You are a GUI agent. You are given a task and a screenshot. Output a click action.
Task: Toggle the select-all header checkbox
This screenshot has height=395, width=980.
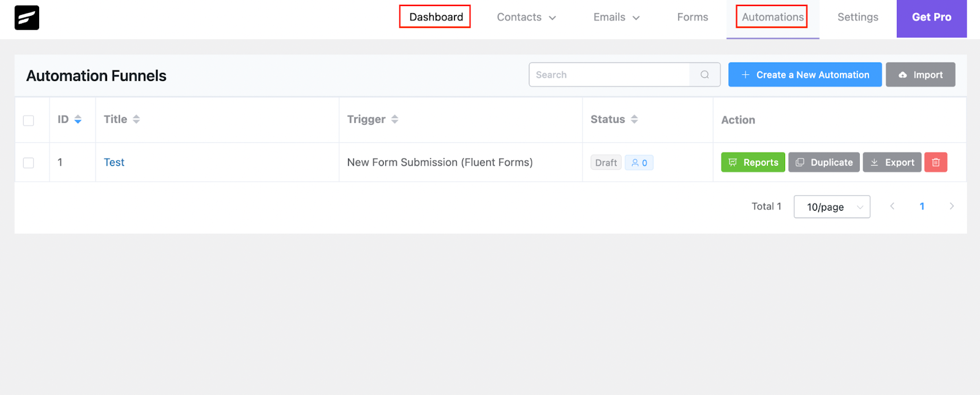[29, 120]
